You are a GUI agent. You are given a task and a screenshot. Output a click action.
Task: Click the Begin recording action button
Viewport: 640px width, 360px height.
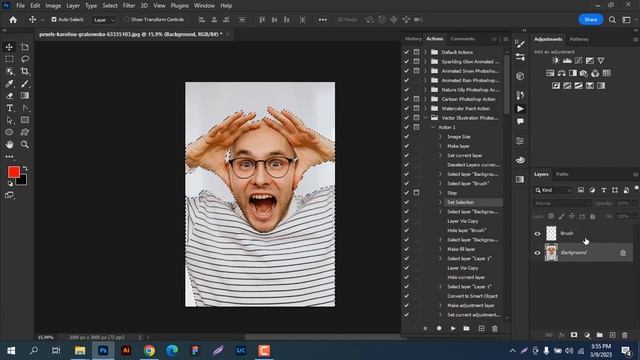coord(439,328)
